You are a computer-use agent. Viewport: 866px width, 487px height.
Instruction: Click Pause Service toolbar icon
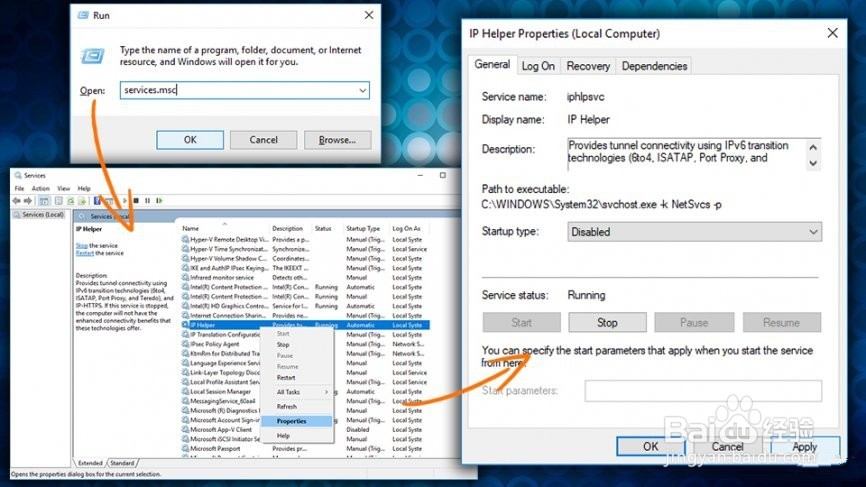[147, 200]
